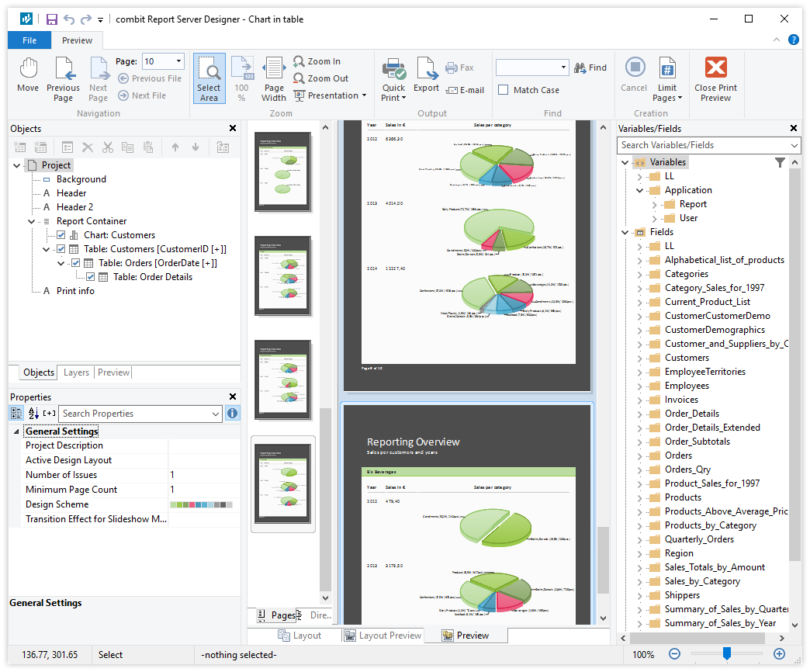The width and height of the screenshot is (810, 672).
Task: Sort properties alphabetically icon
Action: (33, 414)
